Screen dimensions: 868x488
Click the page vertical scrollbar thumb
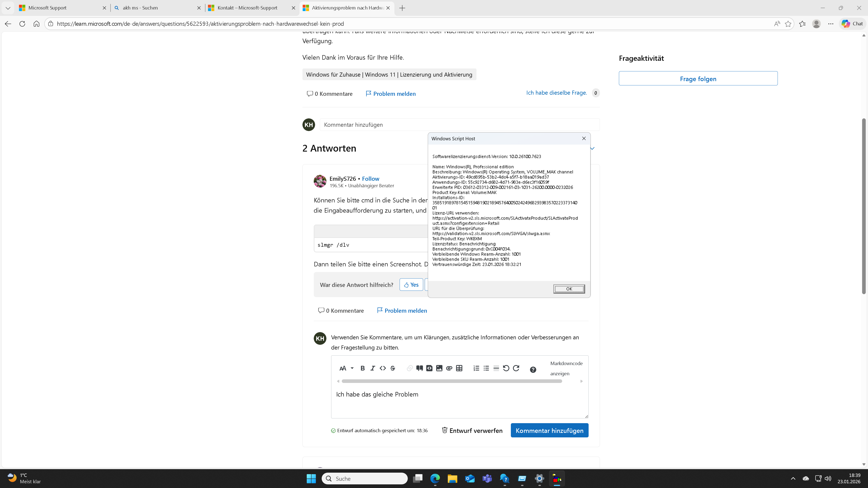coord(864,206)
